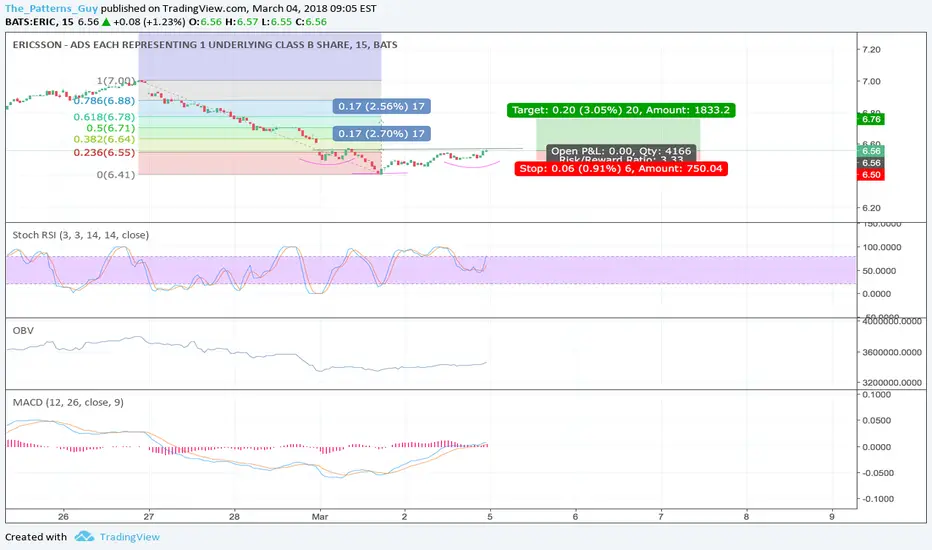Screen dimensions: 932x550
Task: Select the red Stop 0.06 label
Action: (621, 168)
